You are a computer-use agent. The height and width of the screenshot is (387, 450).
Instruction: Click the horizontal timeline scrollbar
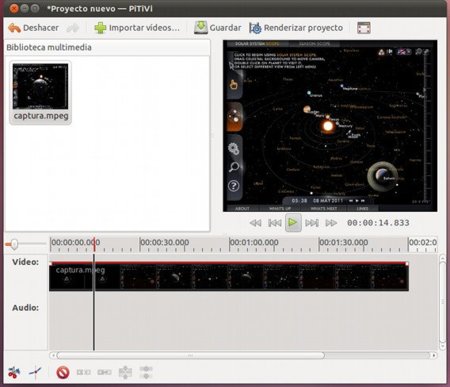190,355
